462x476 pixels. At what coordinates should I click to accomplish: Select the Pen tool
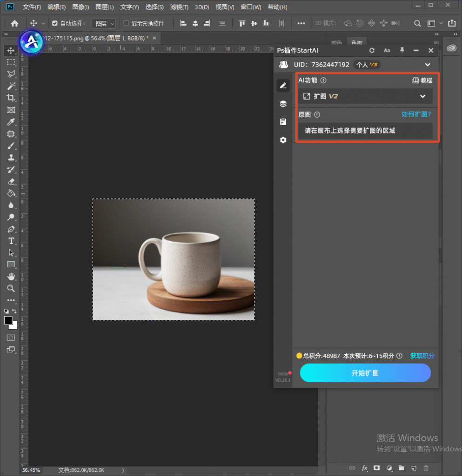pos(11,229)
